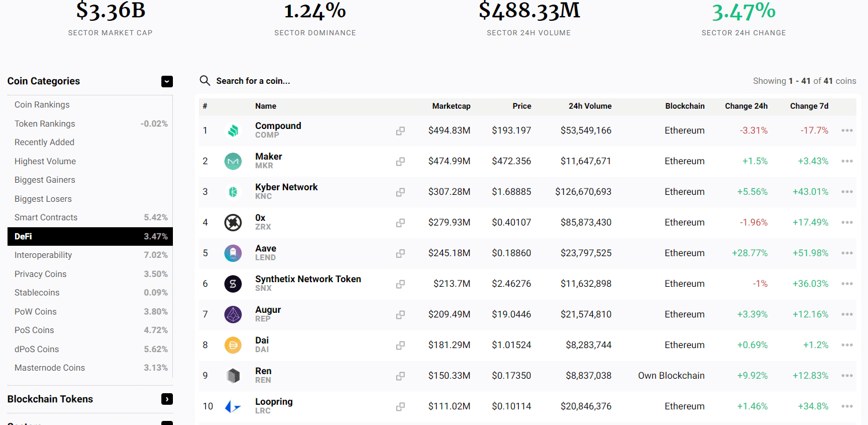Screen dimensions: 868x425
Task: Click the copy icon in Dai row
Action: pos(400,345)
